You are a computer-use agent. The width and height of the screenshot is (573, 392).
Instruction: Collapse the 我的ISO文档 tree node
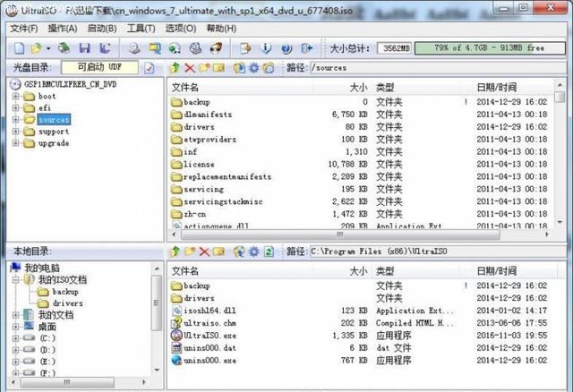(x=16, y=280)
